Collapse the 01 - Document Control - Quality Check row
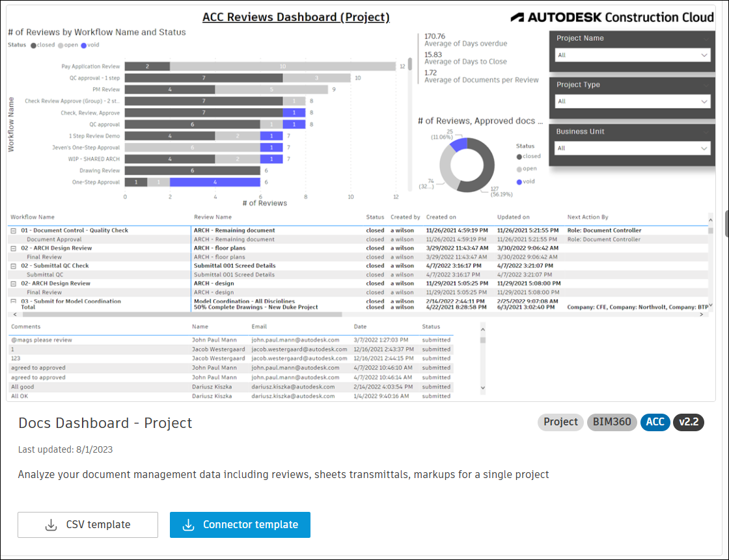This screenshot has width=729, height=560. (x=14, y=230)
